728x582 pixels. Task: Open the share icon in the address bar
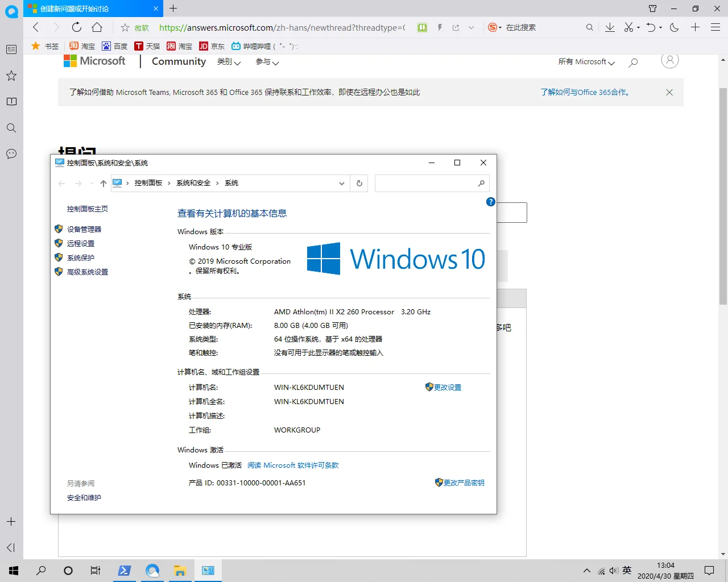click(456, 27)
